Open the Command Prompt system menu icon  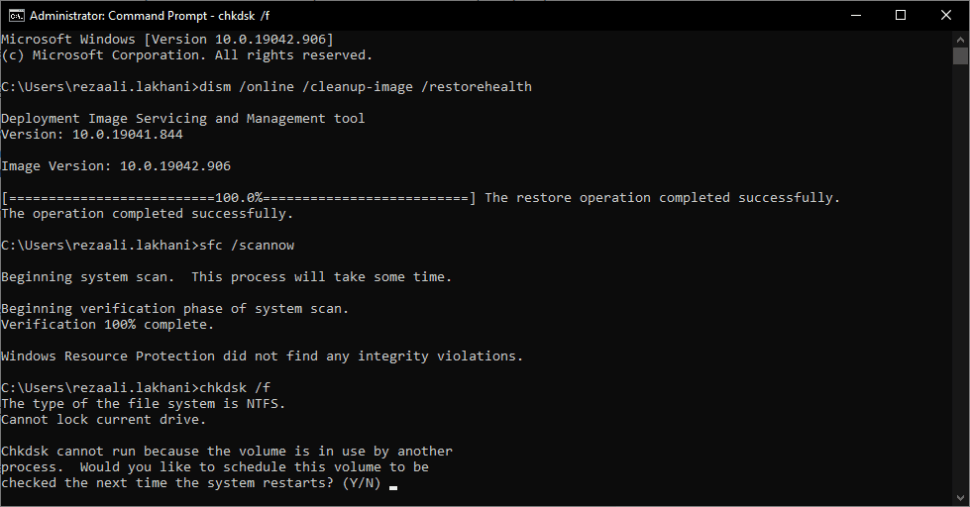(16, 15)
